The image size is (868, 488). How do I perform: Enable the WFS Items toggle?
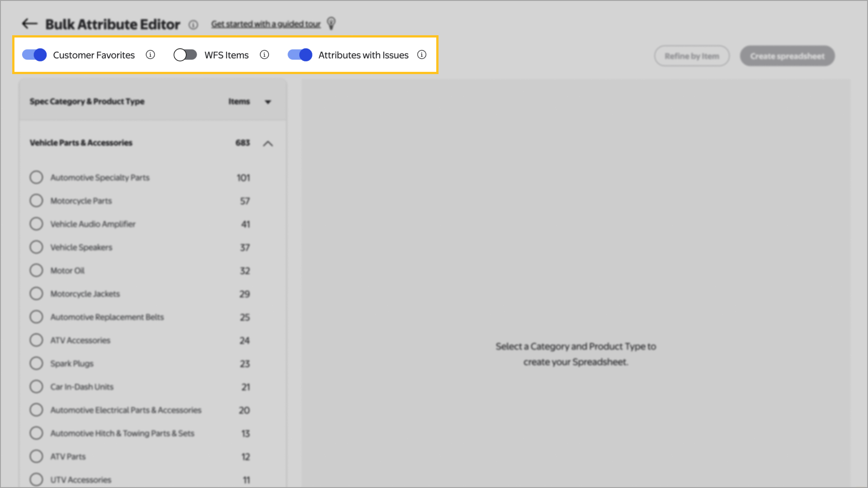click(x=185, y=55)
